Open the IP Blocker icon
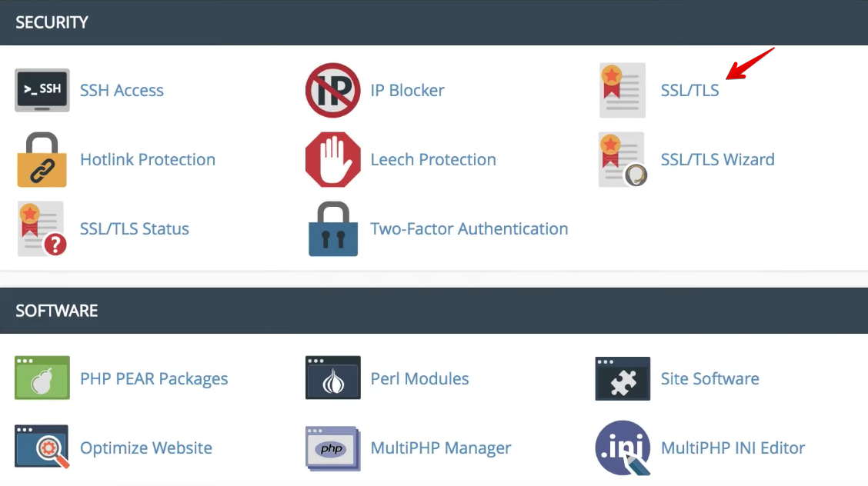 pos(332,91)
